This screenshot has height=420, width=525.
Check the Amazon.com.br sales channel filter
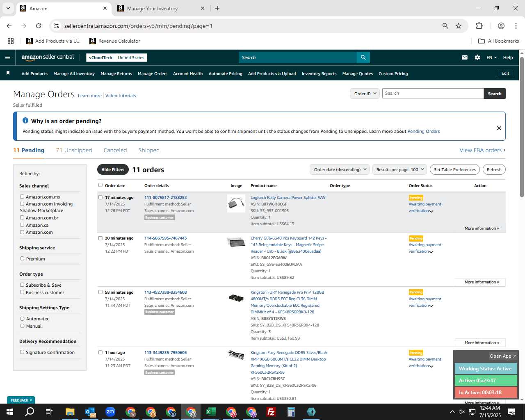22,218
